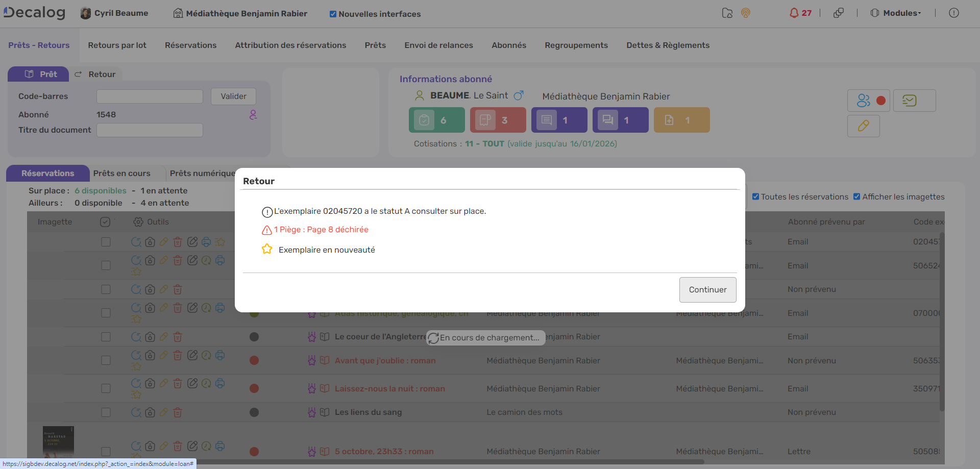
Task: Click the yellow pencil edit subscriber button
Action: tap(863, 126)
